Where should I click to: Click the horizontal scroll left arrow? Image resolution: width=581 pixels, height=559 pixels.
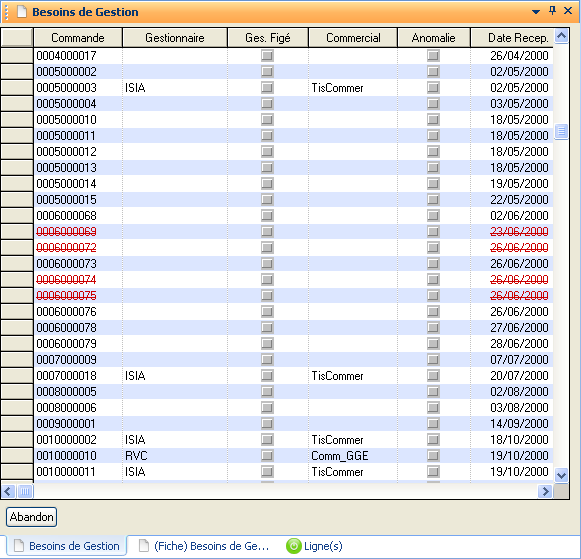click(8, 492)
